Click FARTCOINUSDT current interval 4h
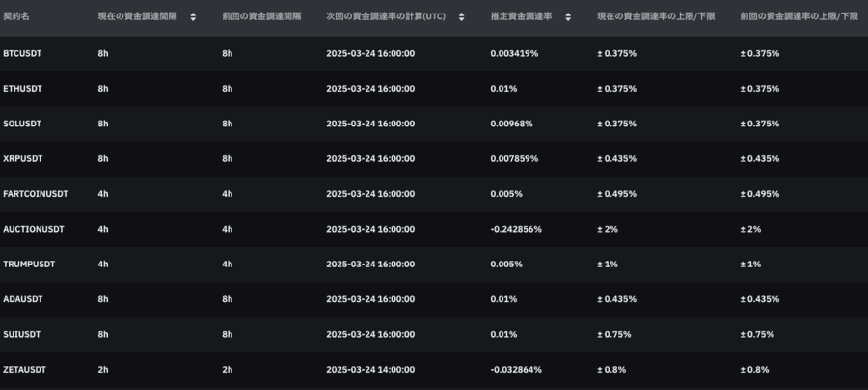Screen dimensions: 868x390 [103, 194]
